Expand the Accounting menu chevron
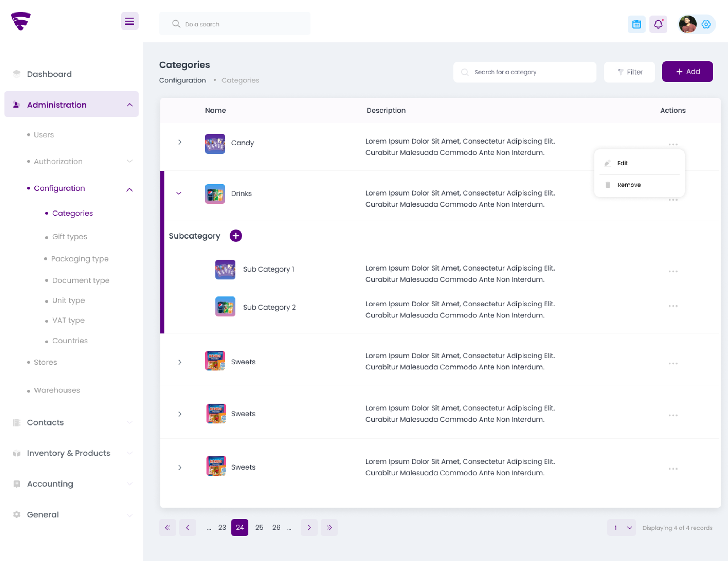This screenshot has width=728, height=561. point(129,484)
